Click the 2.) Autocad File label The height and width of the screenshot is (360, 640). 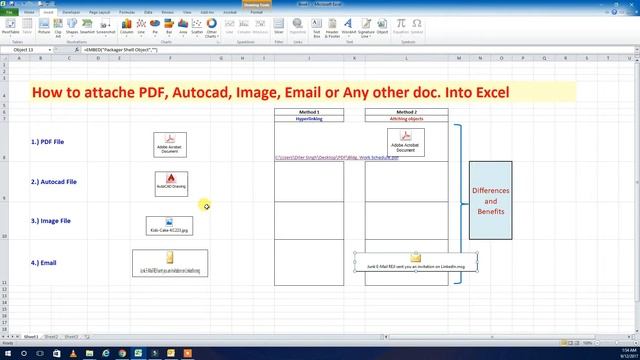pos(53,182)
